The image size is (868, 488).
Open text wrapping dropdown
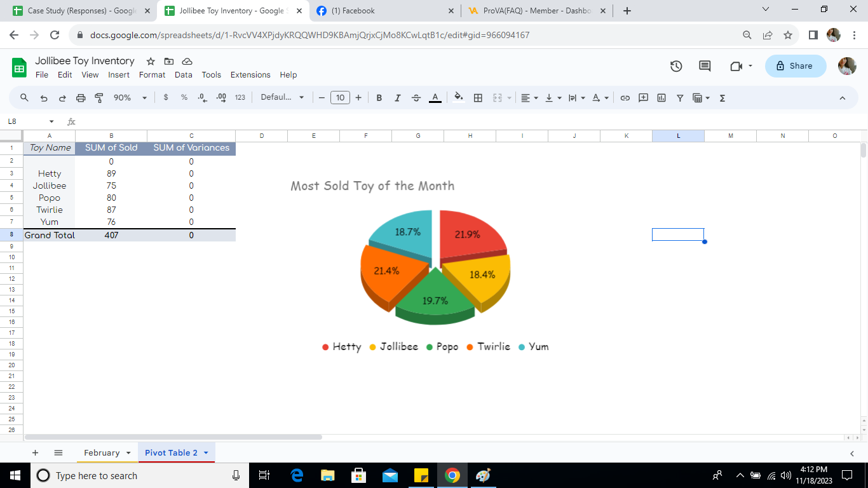(577, 98)
